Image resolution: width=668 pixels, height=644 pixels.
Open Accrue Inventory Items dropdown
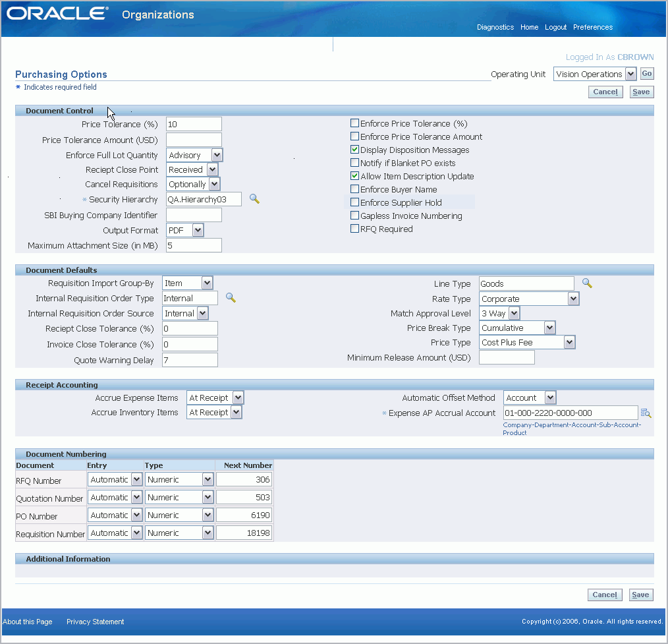pyautogui.click(x=214, y=412)
